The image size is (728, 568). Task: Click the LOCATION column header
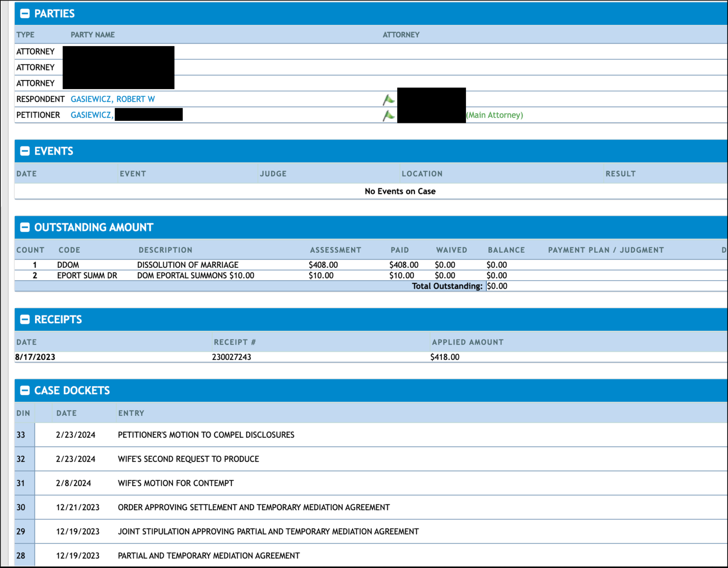422,174
